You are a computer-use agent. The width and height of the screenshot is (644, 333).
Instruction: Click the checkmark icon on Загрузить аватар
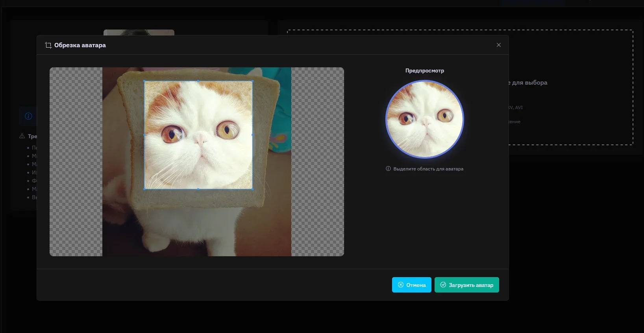click(443, 285)
